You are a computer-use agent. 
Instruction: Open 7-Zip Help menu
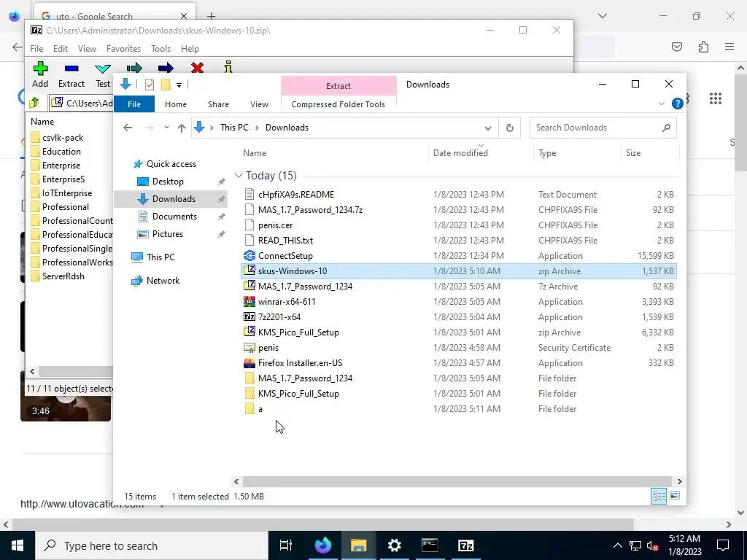[x=190, y=49]
